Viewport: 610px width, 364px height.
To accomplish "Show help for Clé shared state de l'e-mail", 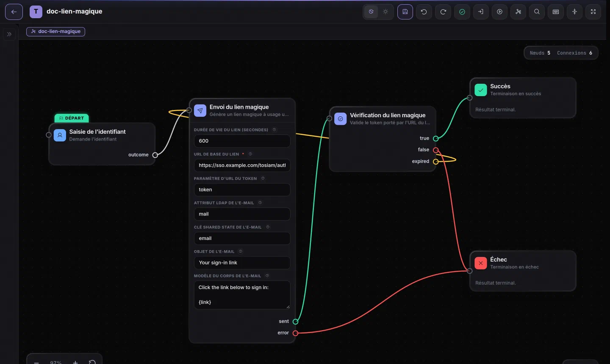I will [x=268, y=227].
